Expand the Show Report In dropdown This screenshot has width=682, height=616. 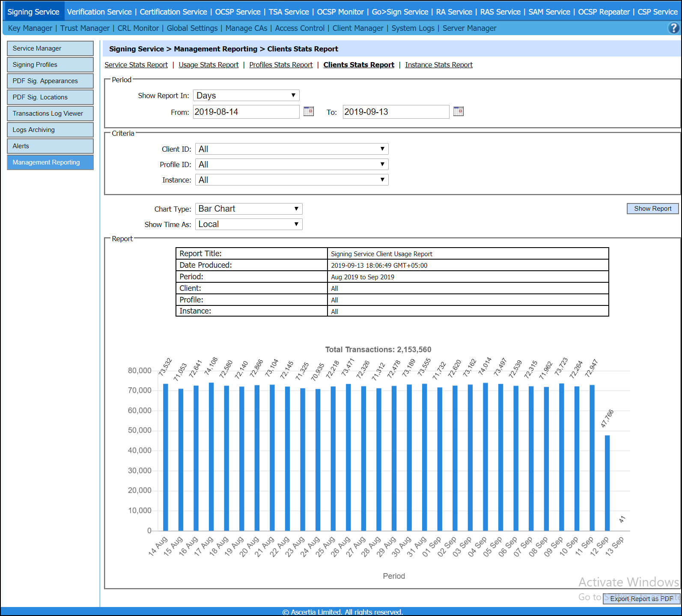point(246,96)
